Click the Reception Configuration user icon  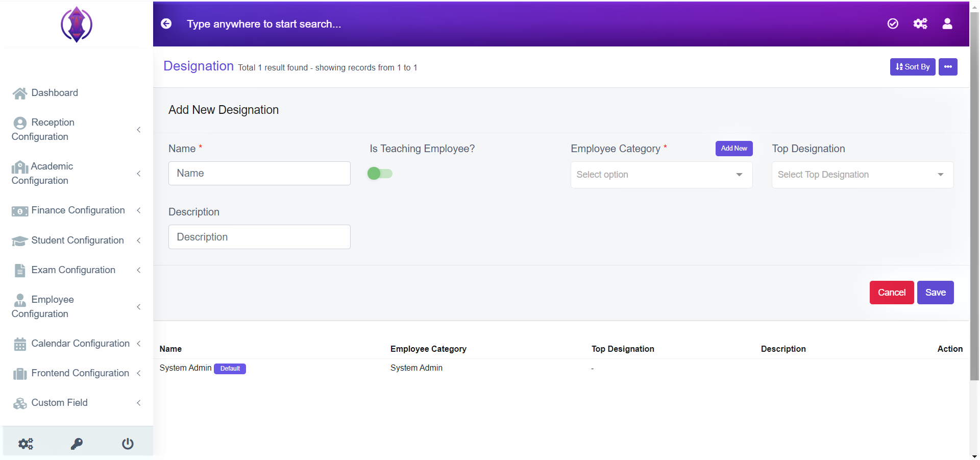point(20,123)
